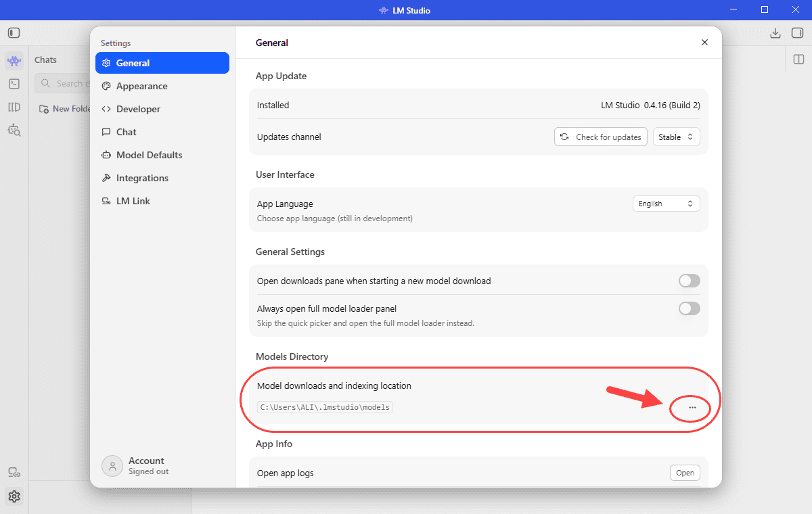The image size is (812, 514).
Task: Open the My Models folder icon
Action: pos(14,107)
